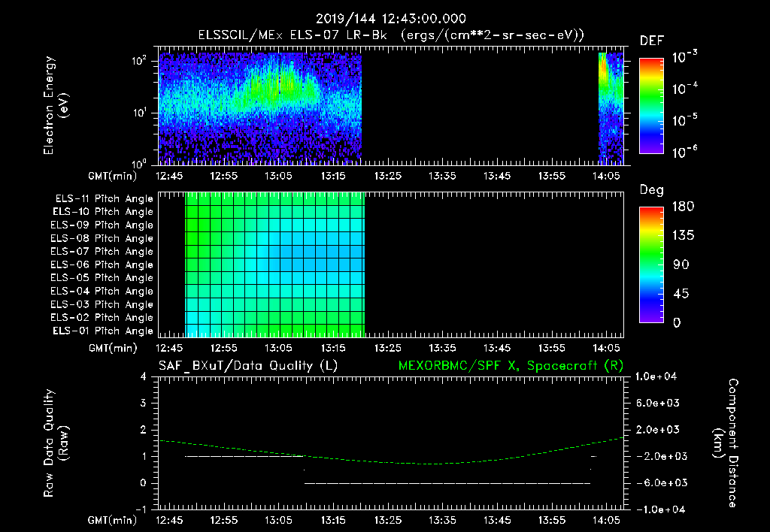Screen dimensions: 770x532
Task: Select the ELS-07 Pitch Angle row label
Action: point(102,251)
